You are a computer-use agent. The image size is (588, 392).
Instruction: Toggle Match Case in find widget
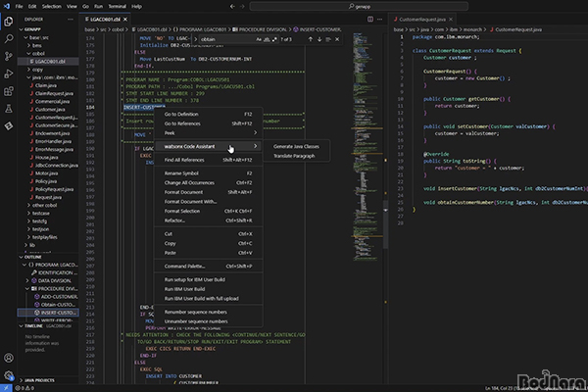259,39
